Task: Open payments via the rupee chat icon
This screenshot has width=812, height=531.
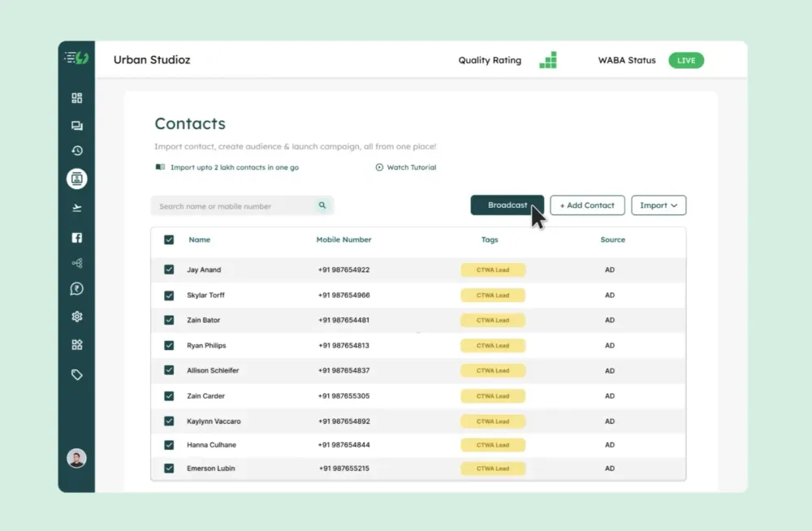Action: point(76,288)
